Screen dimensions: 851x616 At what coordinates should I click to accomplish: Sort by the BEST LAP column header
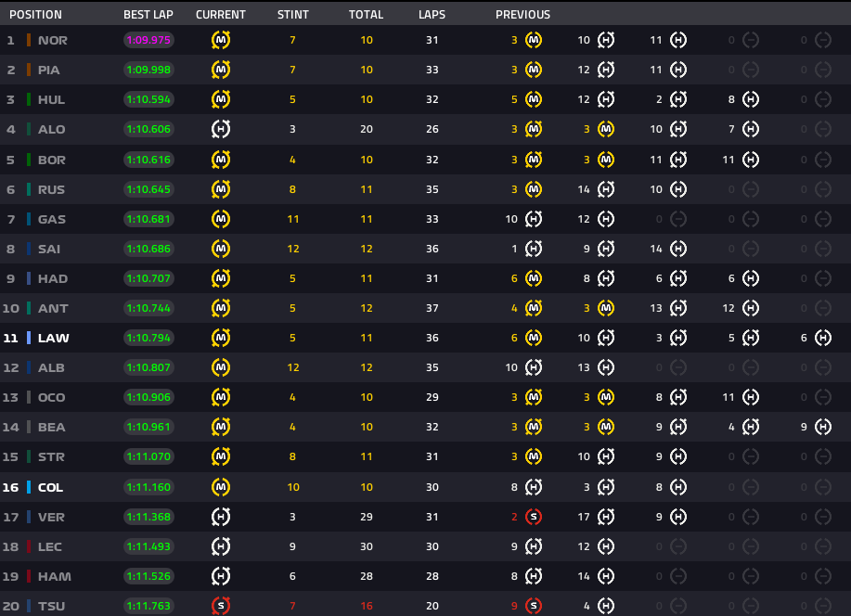tap(148, 15)
